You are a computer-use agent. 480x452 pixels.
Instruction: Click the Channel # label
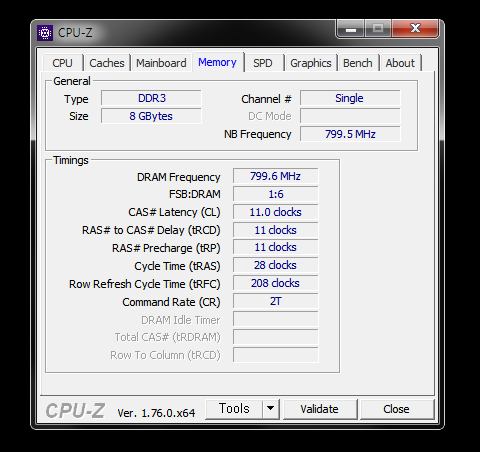(x=266, y=99)
